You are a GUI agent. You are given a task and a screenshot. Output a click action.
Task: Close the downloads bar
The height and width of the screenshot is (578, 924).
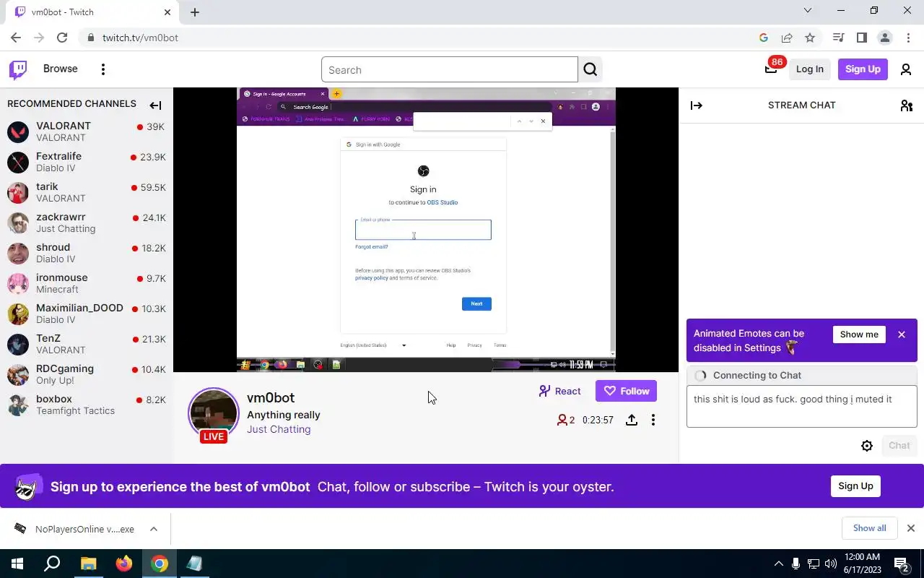pos(911,528)
